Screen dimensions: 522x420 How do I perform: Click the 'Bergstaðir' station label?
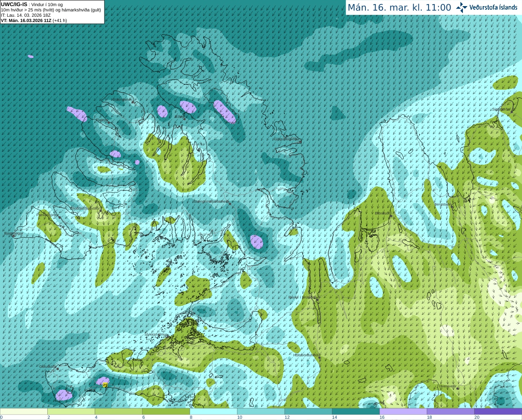pos(442,204)
